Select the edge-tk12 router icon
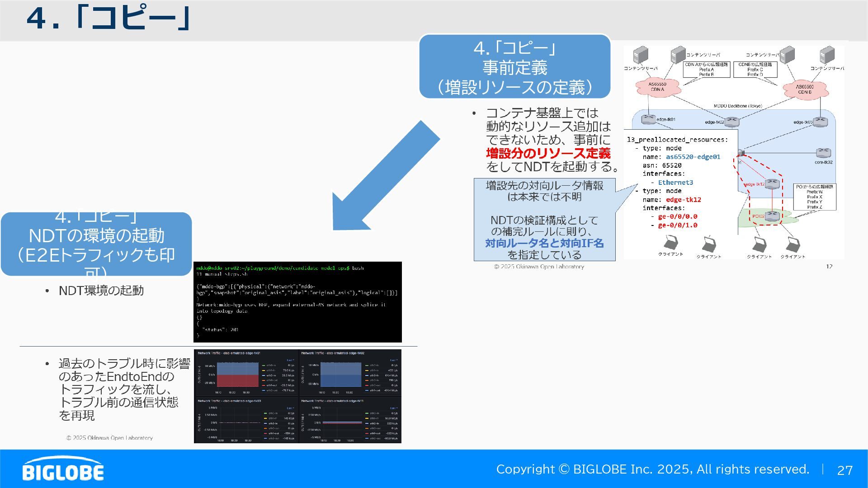This screenshot has height=488, width=868. (x=772, y=183)
